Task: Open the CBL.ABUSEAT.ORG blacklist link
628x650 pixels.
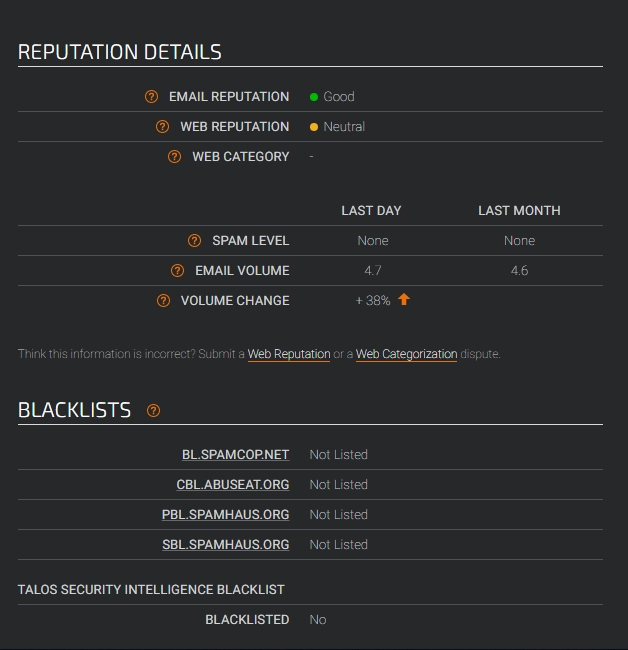Action: point(233,485)
